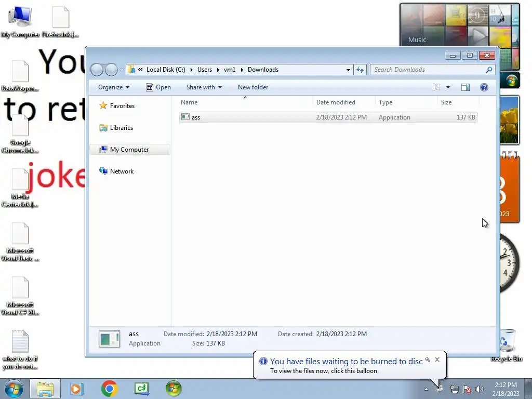Change view using the view icon
Image resolution: width=532 pixels, height=399 pixels.
click(x=436, y=87)
